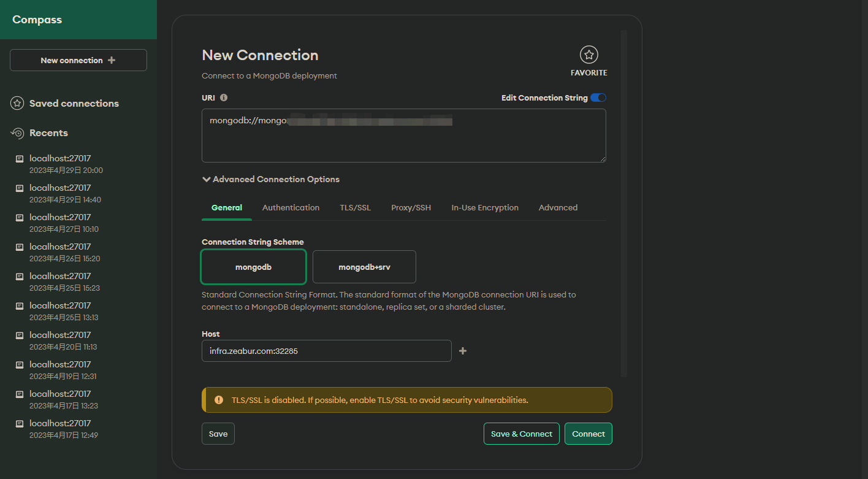Toggle the Edit Connection String switch
Image resolution: width=868 pixels, height=479 pixels.
(x=598, y=98)
